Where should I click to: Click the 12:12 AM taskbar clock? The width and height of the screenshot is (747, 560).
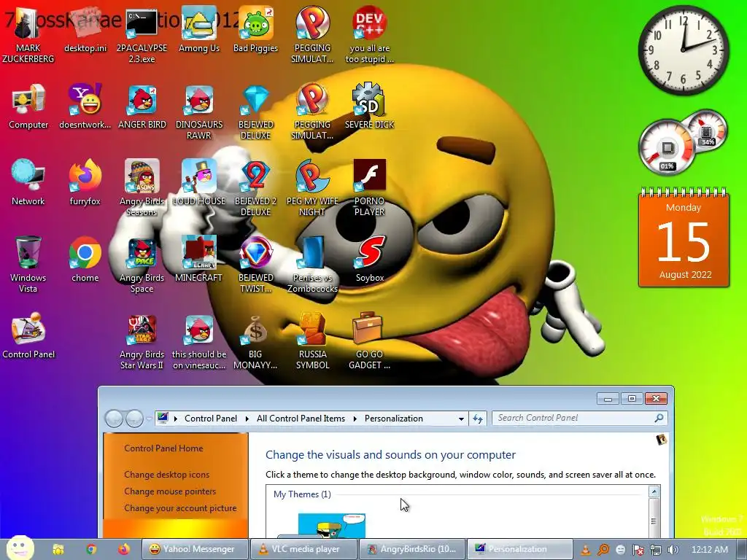[709, 550]
